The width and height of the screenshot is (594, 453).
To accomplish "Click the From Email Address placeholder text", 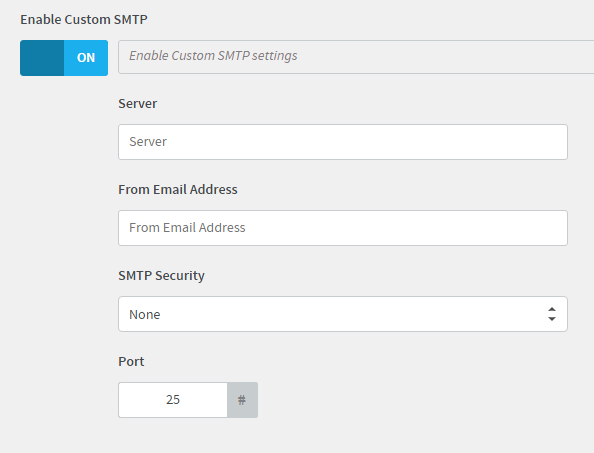I will (x=187, y=228).
